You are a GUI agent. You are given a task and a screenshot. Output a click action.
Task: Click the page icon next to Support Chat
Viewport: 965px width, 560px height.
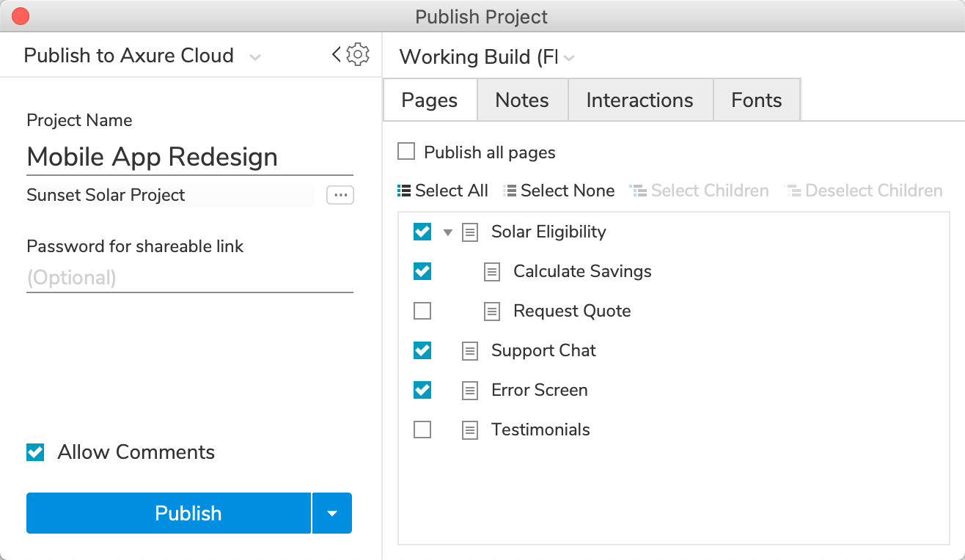point(470,351)
